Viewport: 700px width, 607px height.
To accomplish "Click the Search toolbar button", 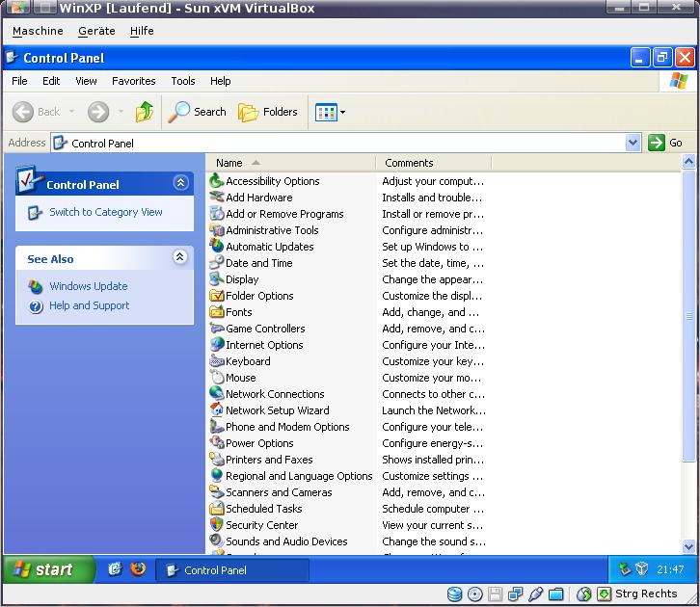I will (x=197, y=112).
